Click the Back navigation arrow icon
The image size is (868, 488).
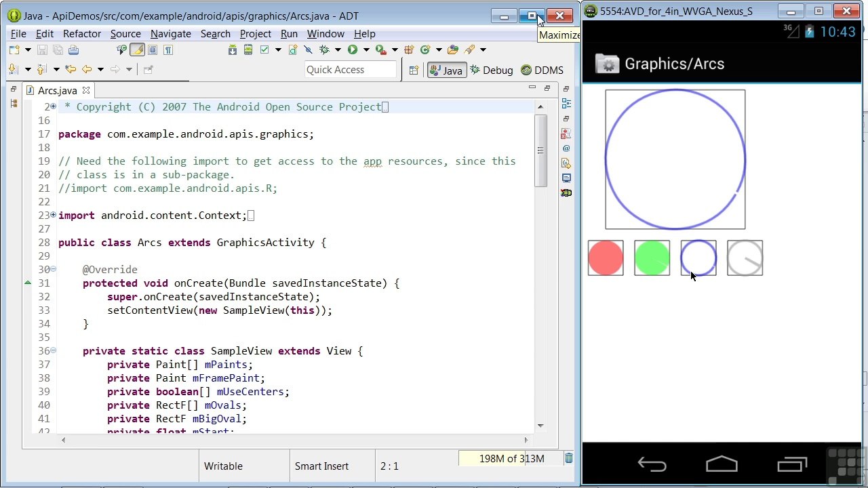[x=87, y=69]
